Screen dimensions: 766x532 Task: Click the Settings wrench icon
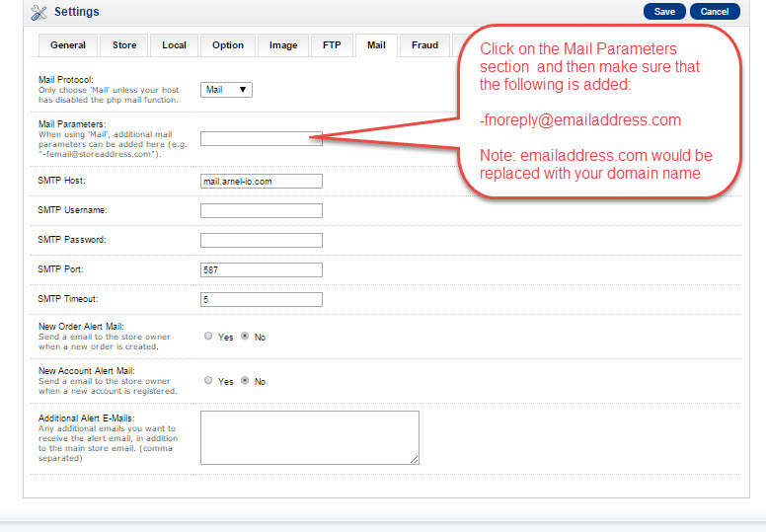coord(38,12)
